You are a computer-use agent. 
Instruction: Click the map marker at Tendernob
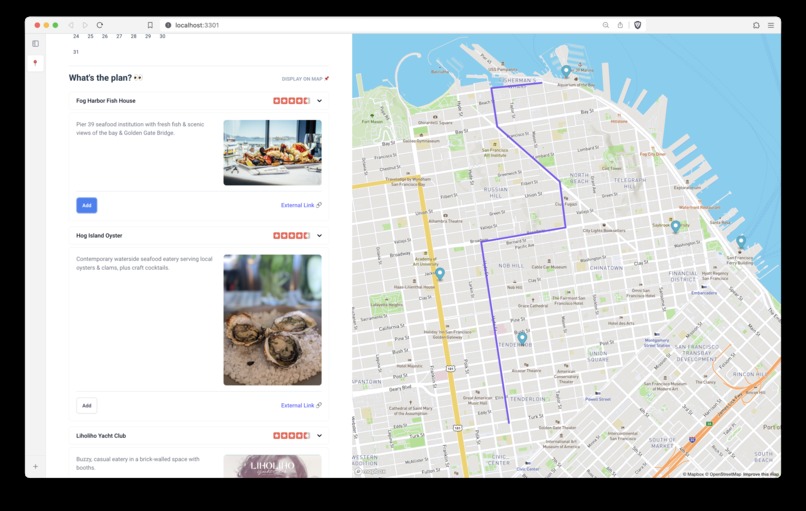point(522,338)
